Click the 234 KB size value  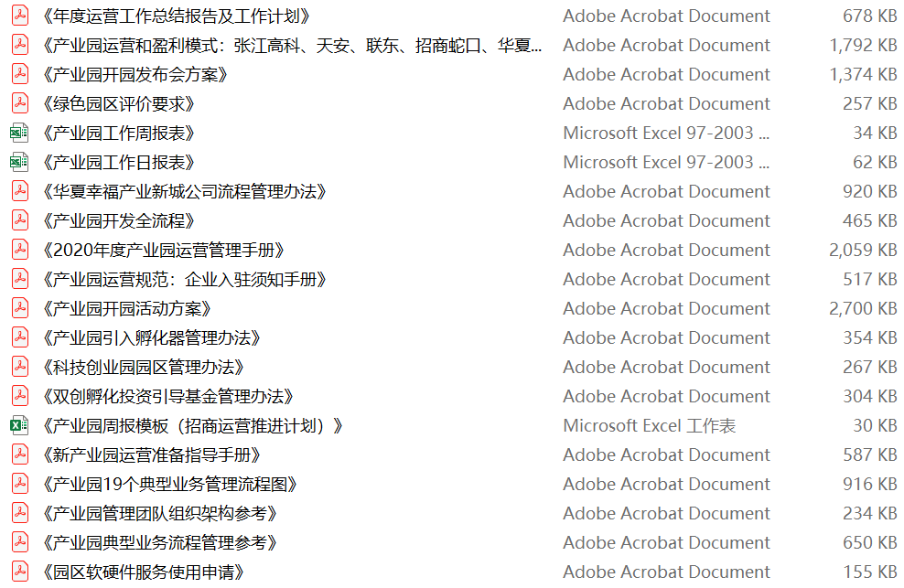[869, 514]
